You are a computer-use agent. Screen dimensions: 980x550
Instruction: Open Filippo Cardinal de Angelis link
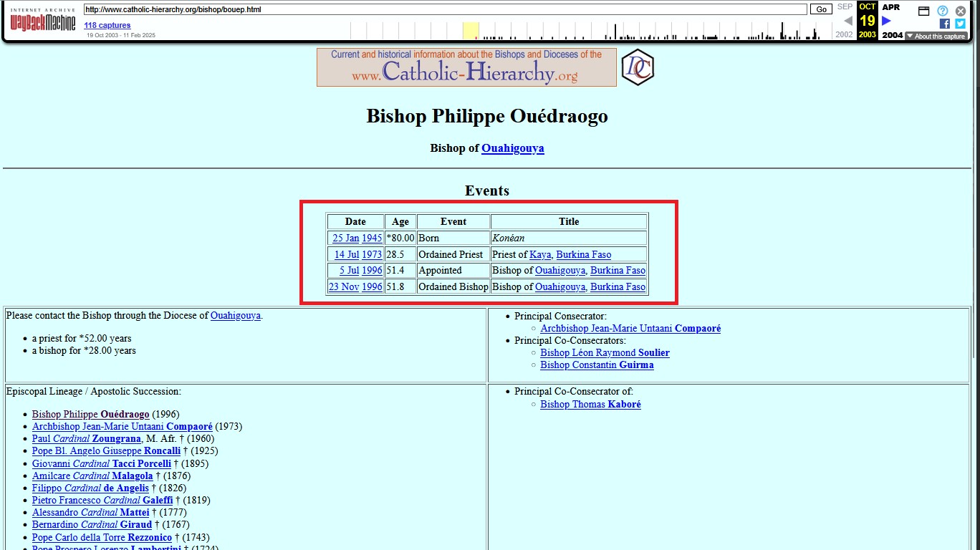pyautogui.click(x=90, y=488)
